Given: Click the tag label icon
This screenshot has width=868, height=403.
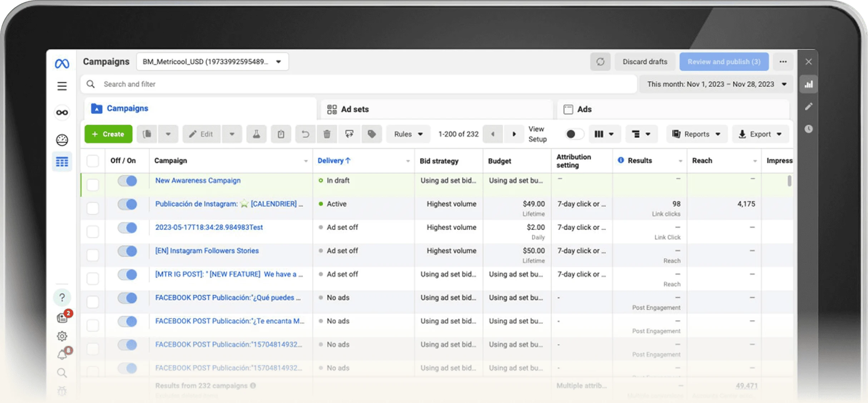Looking at the screenshot, I should click(372, 134).
